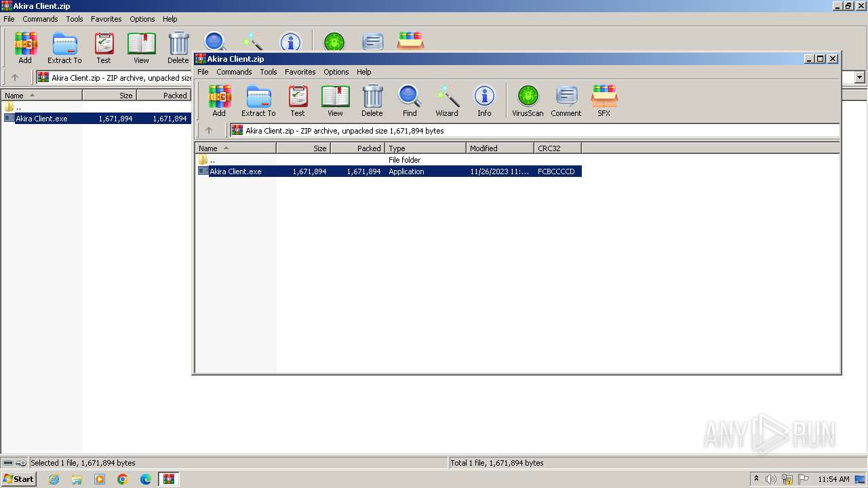Image resolution: width=868 pixels, height=488 pixels.
Task: Click system clock 11:54 AM
Action: (833, 479)
